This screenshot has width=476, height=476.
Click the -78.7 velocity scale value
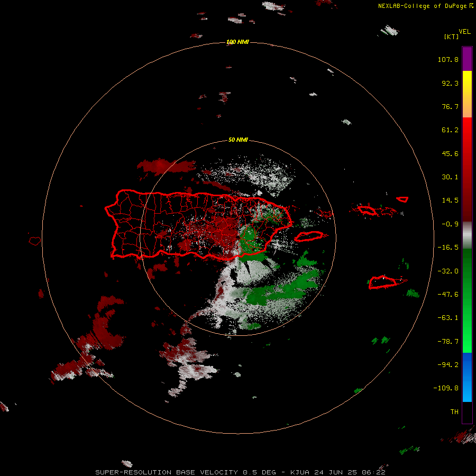coord(448,342)
